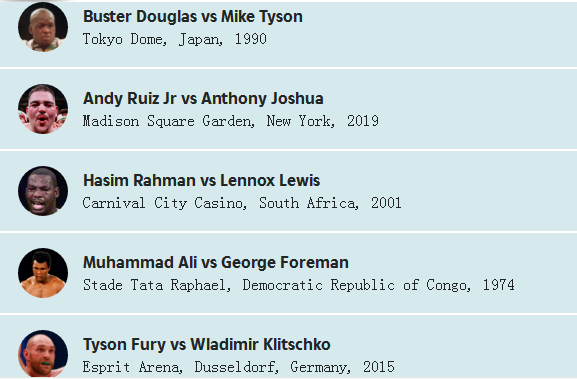Select the Madison Square Garden, New York, 2019 line
577x379 pixels.
point(230,121)
